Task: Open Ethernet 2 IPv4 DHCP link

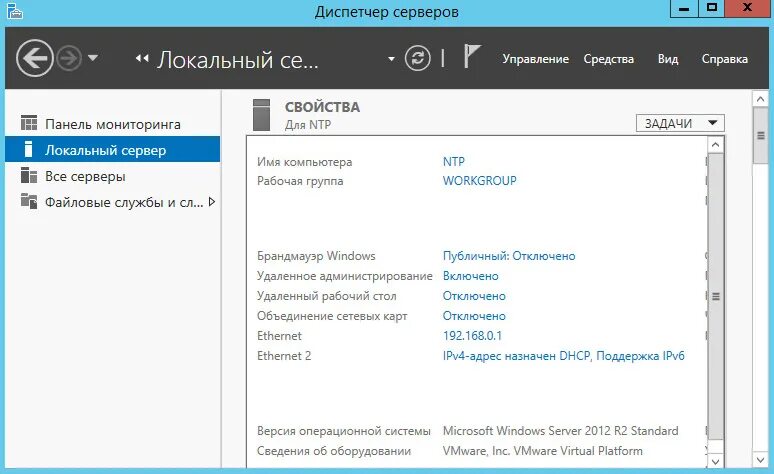Action: pyautogui.click(x=563, y=356)
